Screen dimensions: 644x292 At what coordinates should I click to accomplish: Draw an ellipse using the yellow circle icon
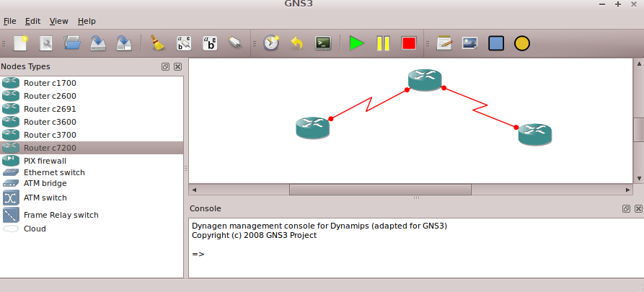(522, 43)
